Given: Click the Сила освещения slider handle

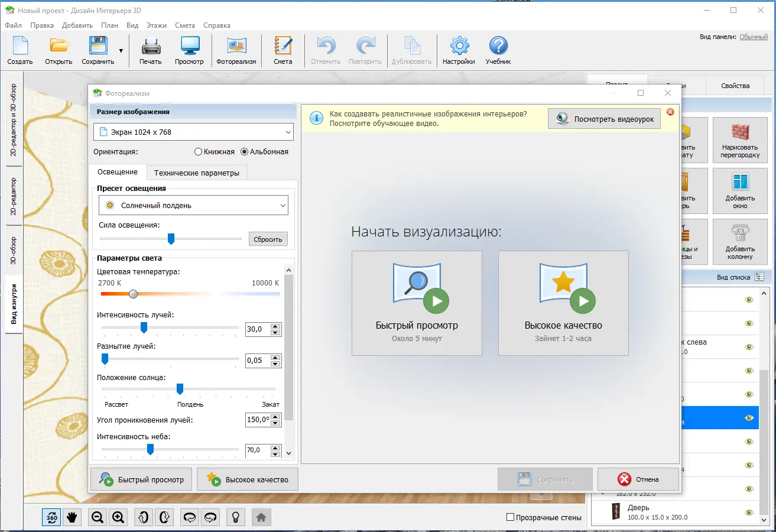Looking at the screenshot, I should click(171, 238).
